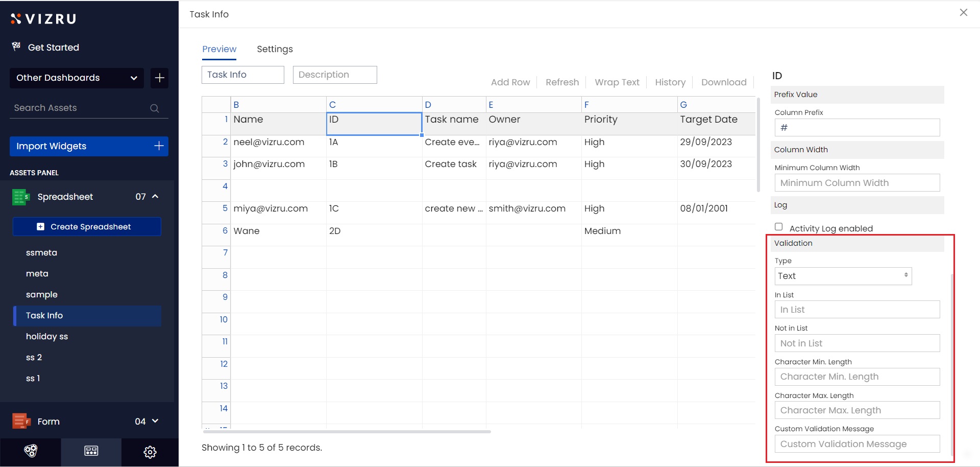Click the palette icon in bottom bar
Image resolution: width=980 pixels, height=467 pixels.
[x=31, y=451]
